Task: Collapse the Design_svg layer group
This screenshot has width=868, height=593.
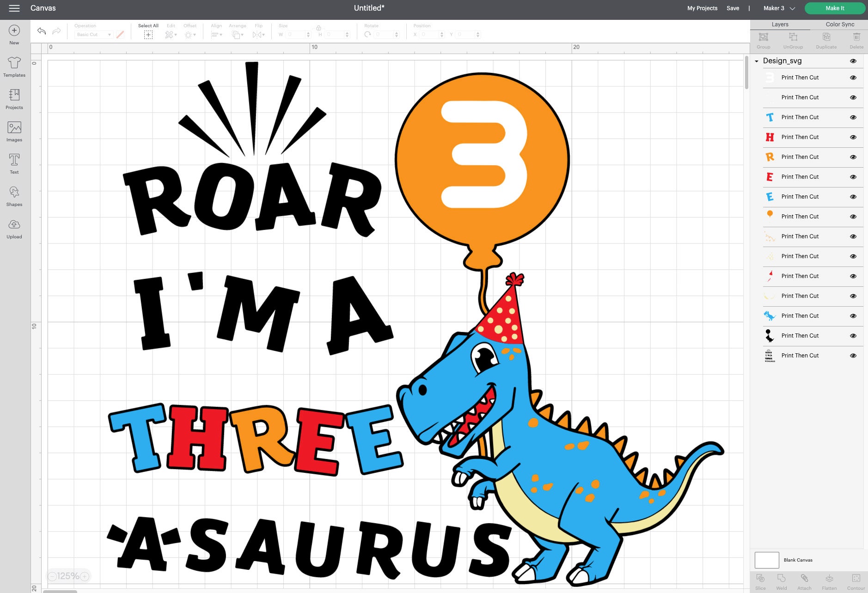Action: [x=756, y=61]
